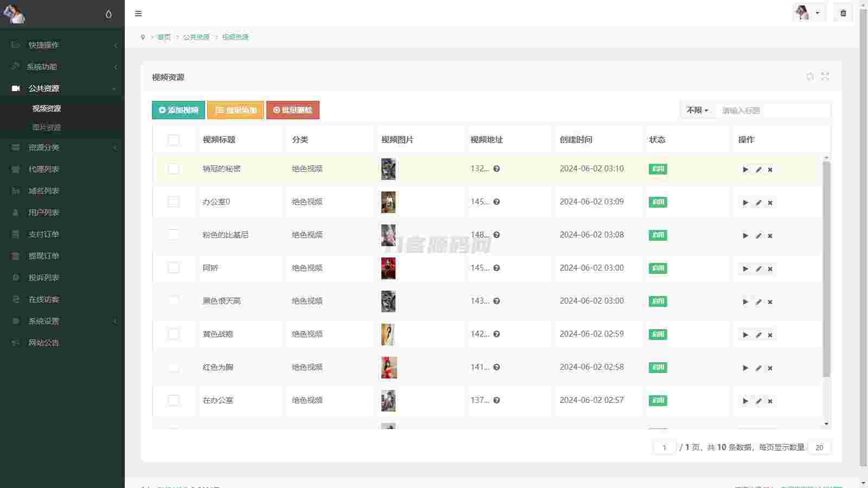868x488 pixels.
Task: Open the 不限 filter dropdown
Action: [697, 111]
